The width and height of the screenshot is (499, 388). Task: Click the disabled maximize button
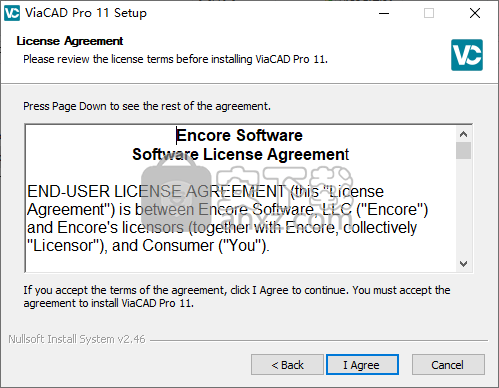[x=429, y=13]
